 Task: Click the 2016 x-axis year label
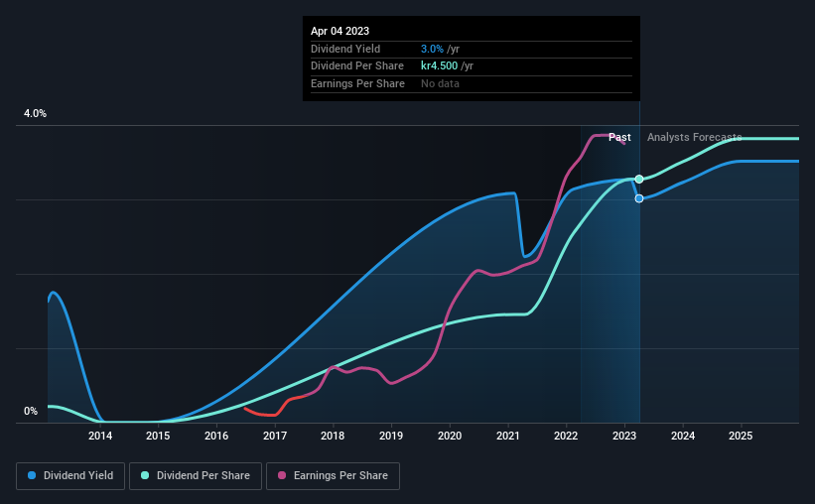click(x=216, y=436)
